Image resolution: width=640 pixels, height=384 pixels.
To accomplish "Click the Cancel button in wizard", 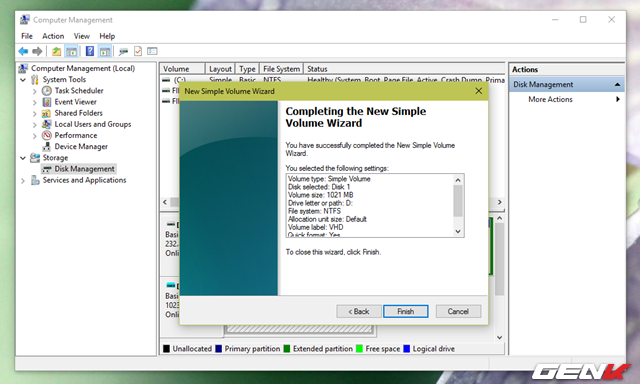I will tap(458, 311).
